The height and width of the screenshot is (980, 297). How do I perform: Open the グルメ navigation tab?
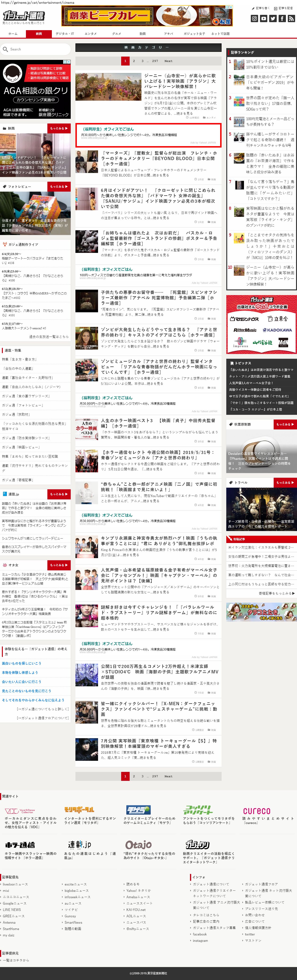[116, 34]
